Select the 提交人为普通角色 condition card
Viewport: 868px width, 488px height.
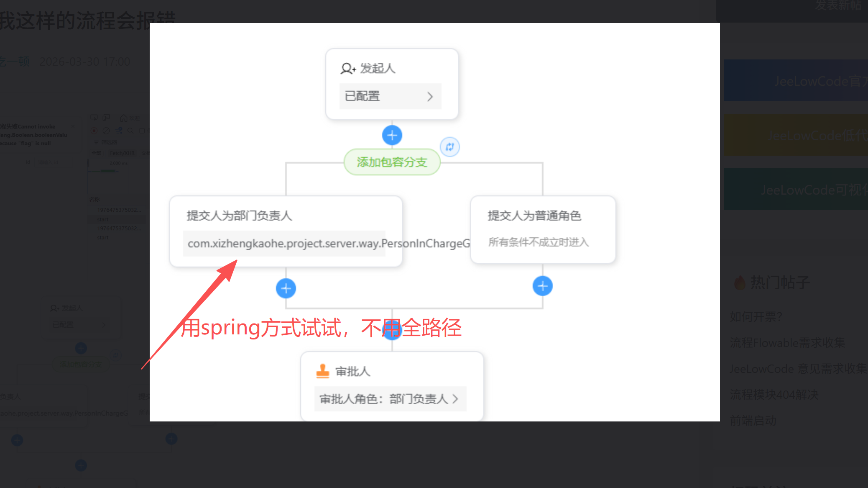(x=542, y=229)
